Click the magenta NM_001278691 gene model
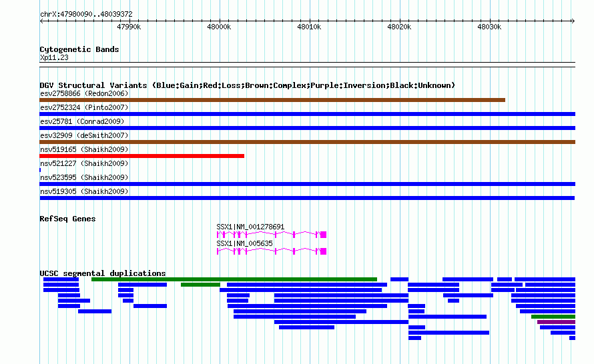594x364 pixels. [x=271, y=235]
